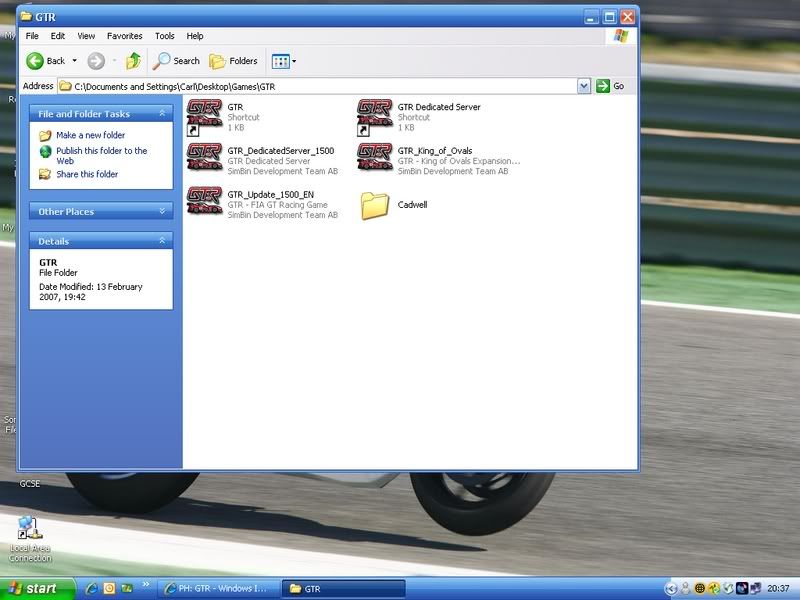
Task: Collapse the Details panel
Action: point(162,241)
